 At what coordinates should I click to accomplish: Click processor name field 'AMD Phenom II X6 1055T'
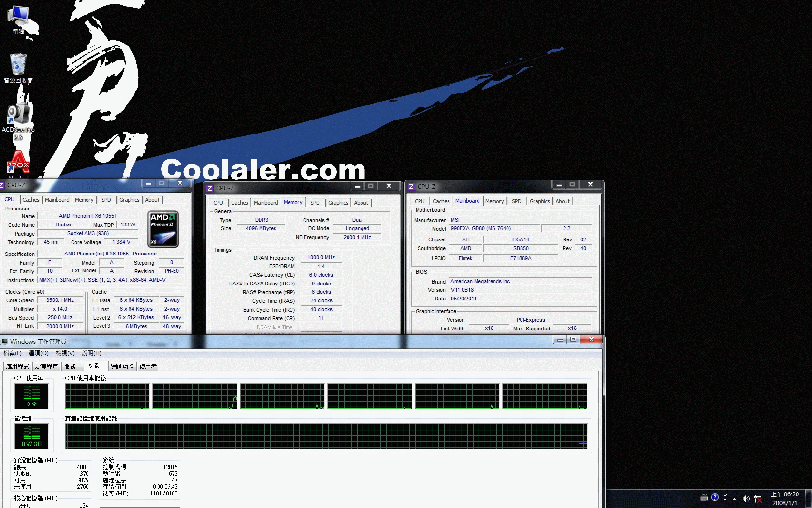coord(88,216)
